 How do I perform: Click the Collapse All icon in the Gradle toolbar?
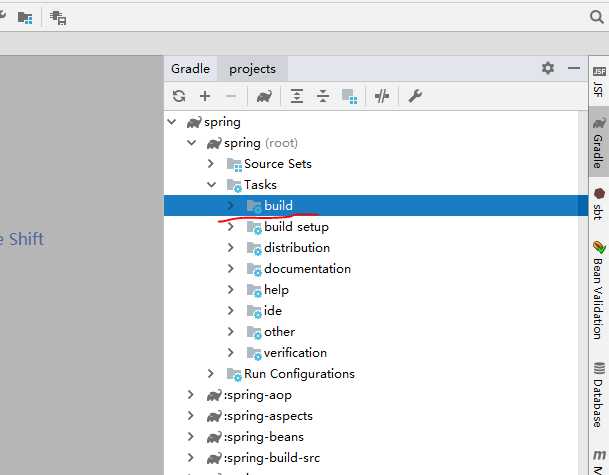[x=323, y=96]
